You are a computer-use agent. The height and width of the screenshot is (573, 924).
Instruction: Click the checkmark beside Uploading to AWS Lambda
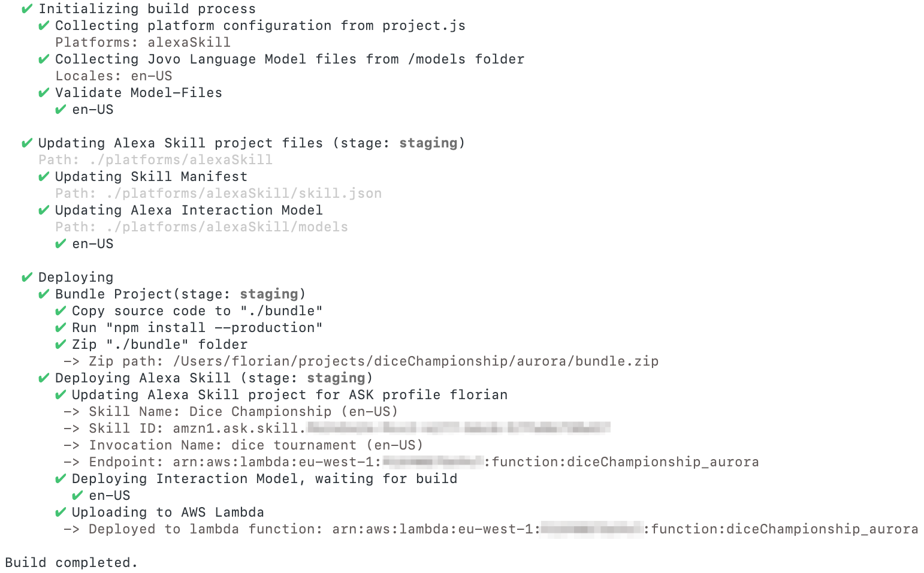tap(60, 512)
